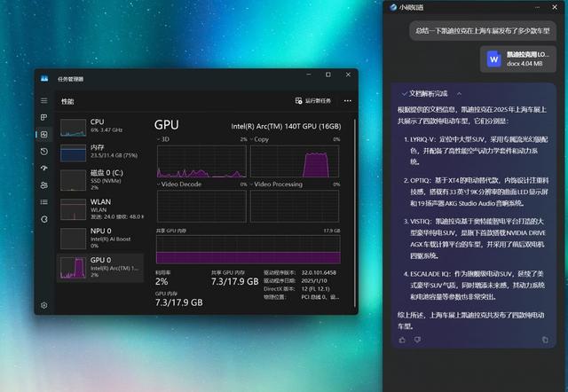Click the CPU mini graph thumbnail

[73, 127]
